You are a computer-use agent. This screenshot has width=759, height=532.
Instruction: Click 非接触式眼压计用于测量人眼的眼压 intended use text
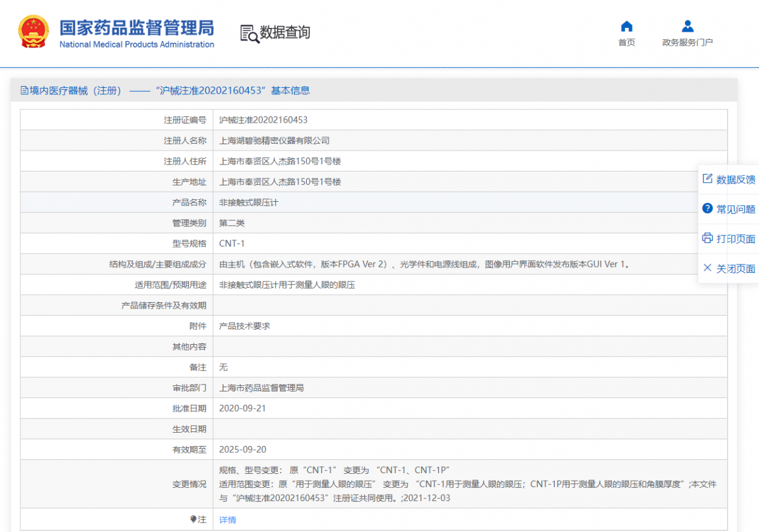(x=287, y=285)
